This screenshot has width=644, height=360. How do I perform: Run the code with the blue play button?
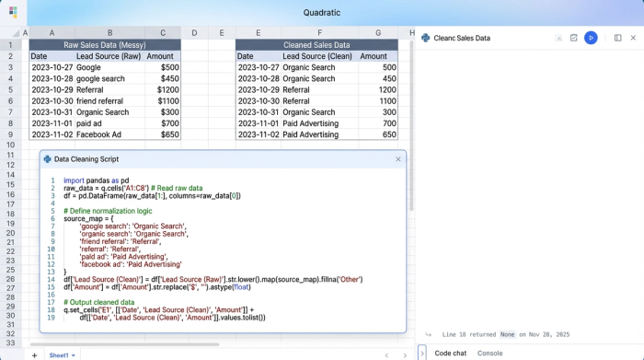click(591, 38)
